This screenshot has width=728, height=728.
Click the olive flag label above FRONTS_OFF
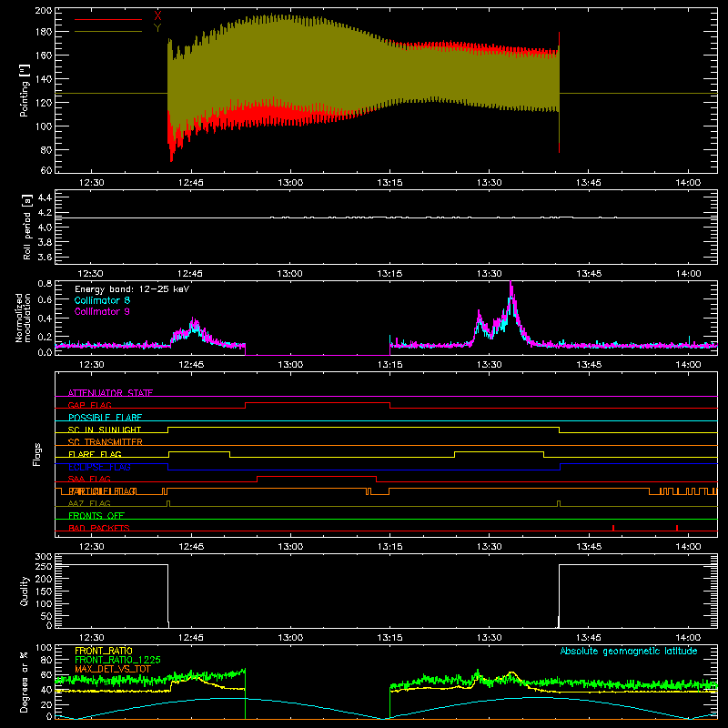tap(89, 503)
